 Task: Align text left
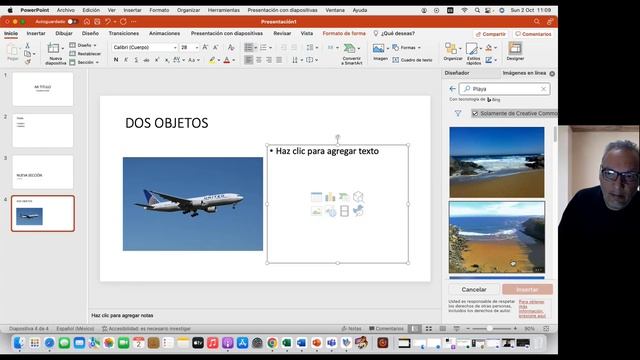[248, 60]
